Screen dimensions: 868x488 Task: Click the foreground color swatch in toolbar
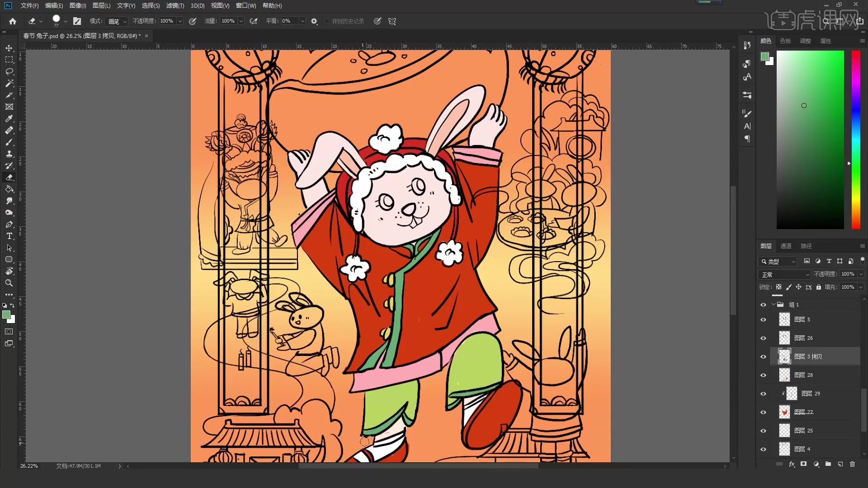point(6,315)
